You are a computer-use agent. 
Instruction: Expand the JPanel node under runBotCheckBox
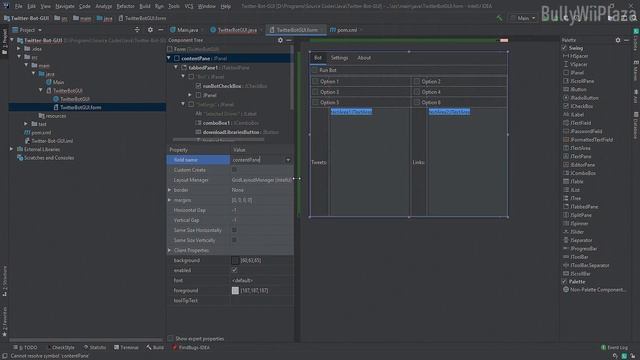tap(190, 95)
